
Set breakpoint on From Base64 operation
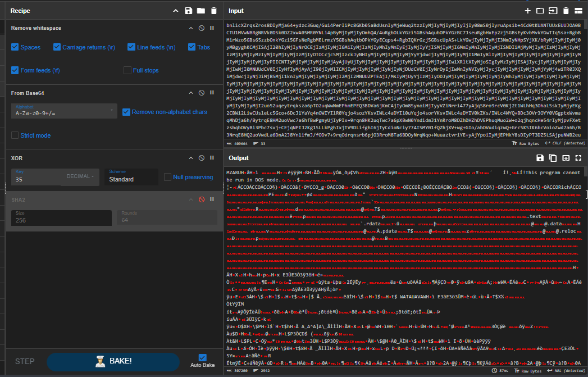pyautogui.click(x=212, y=93)
